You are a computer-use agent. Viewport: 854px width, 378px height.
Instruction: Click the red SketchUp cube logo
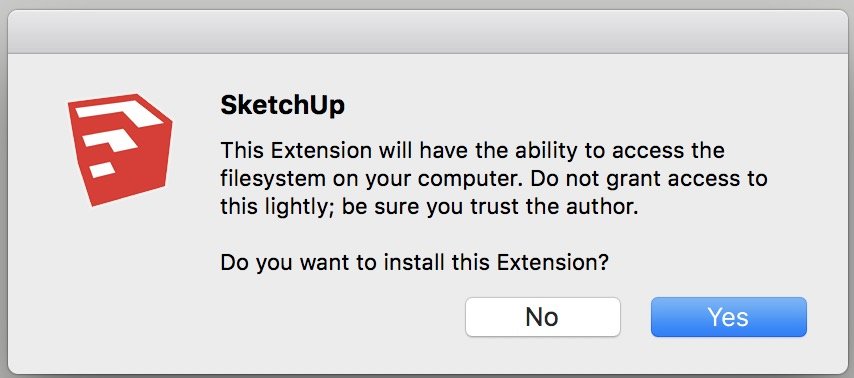point(120,150)
